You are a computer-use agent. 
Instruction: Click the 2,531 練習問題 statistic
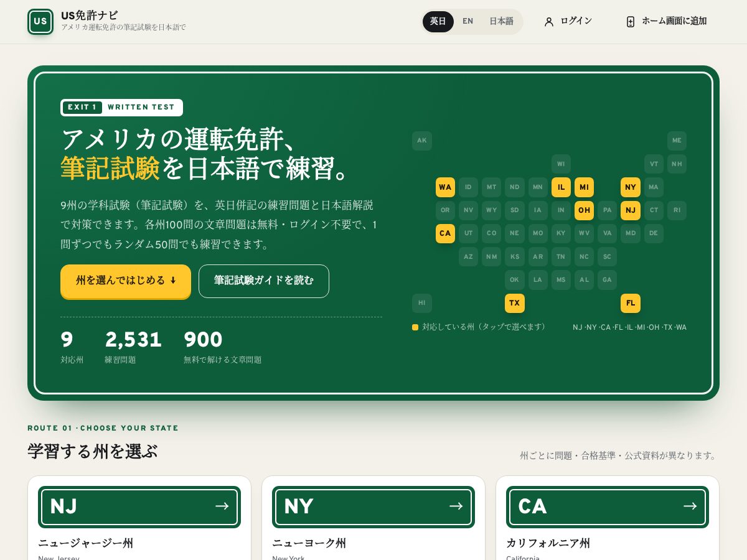[x=133, y=347]
